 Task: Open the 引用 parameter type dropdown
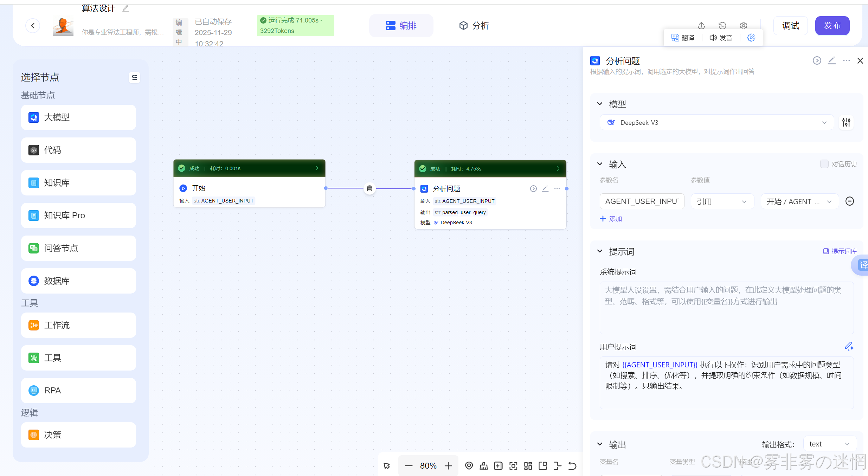(x=722, y=201)
